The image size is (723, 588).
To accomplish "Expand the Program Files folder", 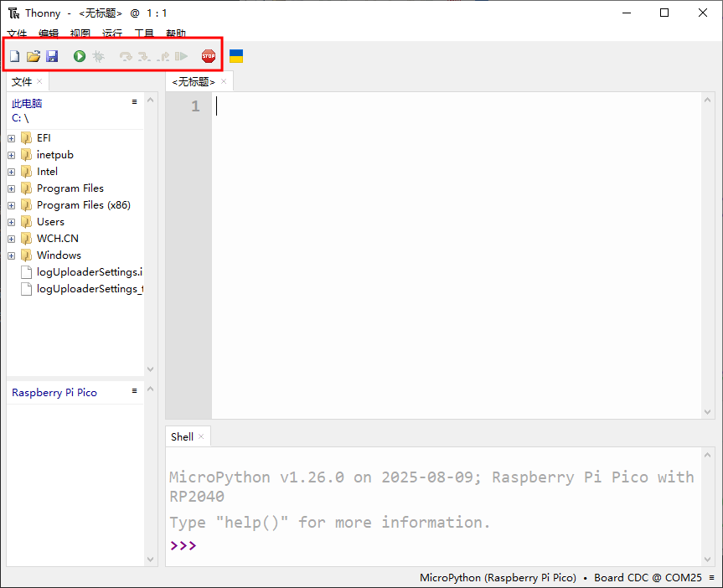I will pyautogui.click(x=12, y=188).
